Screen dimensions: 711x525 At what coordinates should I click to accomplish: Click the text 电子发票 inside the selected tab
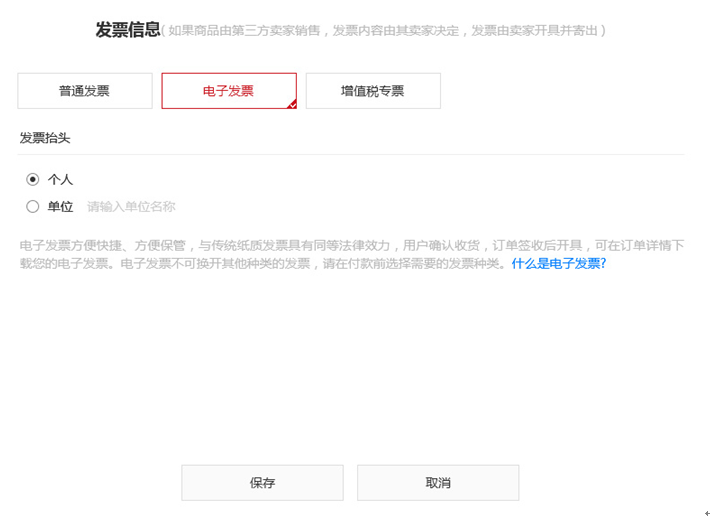(x=228, y=91)
